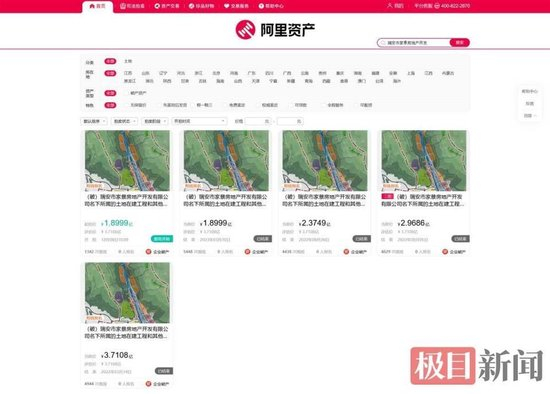Click the minimum price input field
Viewport: 550px width, 394px height.
point(258,121)
